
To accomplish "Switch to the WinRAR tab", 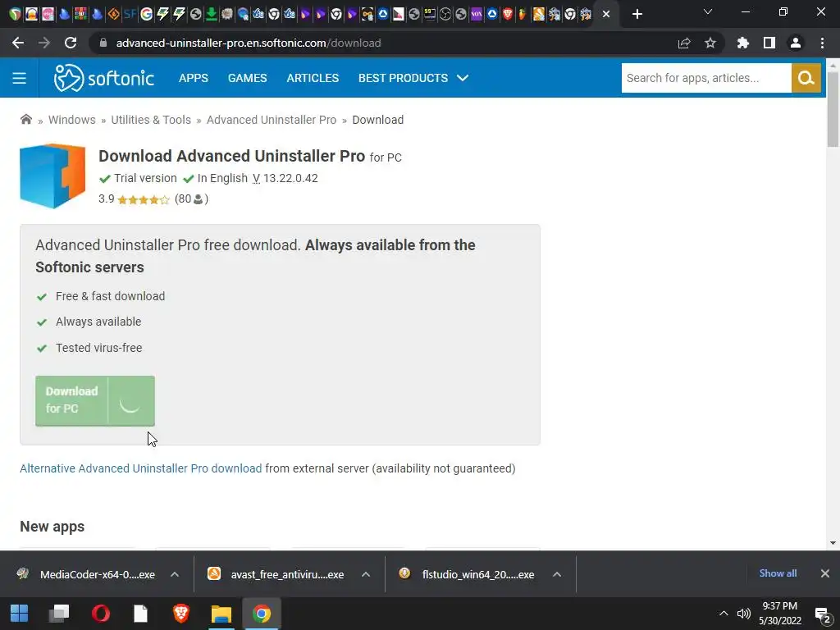I will pos(81,14).
